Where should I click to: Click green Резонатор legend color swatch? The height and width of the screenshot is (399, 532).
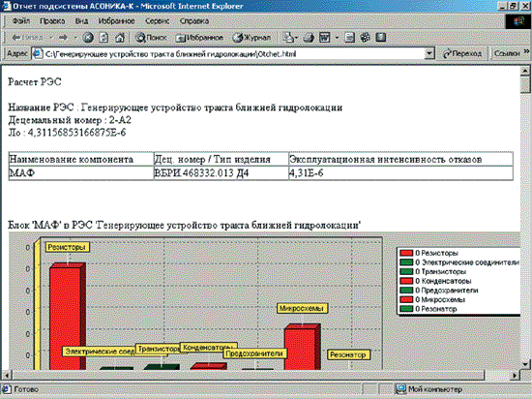tap(406, 309)
